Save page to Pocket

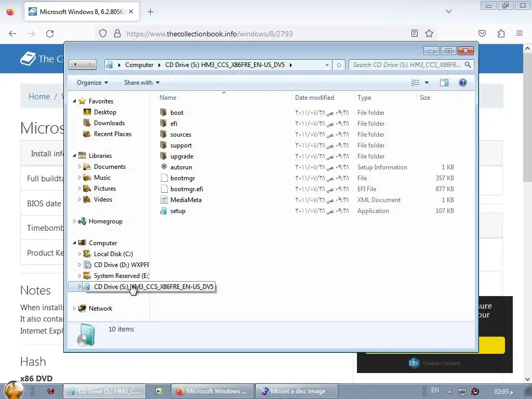[482, 33]
